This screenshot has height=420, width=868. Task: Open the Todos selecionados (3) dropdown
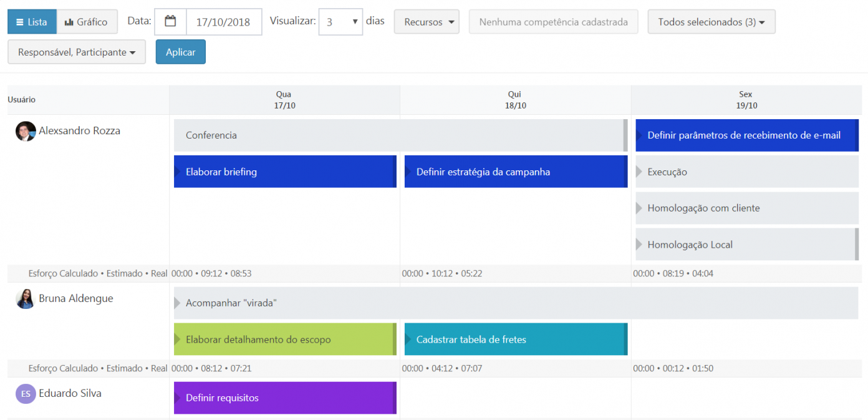(x=711, y=21)
